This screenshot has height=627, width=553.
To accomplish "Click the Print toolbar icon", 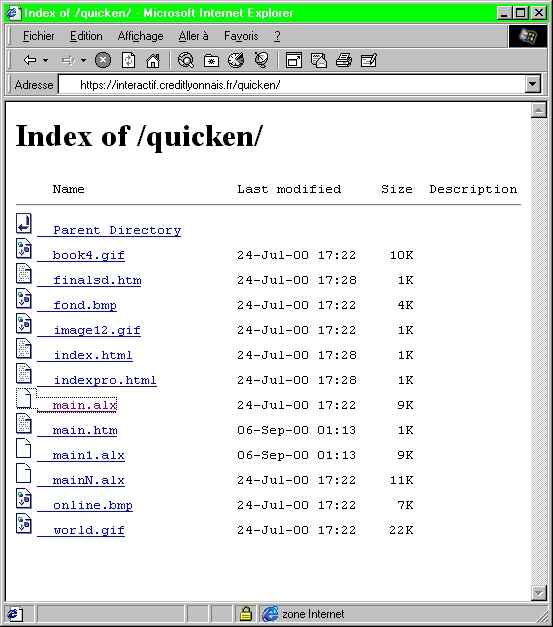I will tap(344, 60).
